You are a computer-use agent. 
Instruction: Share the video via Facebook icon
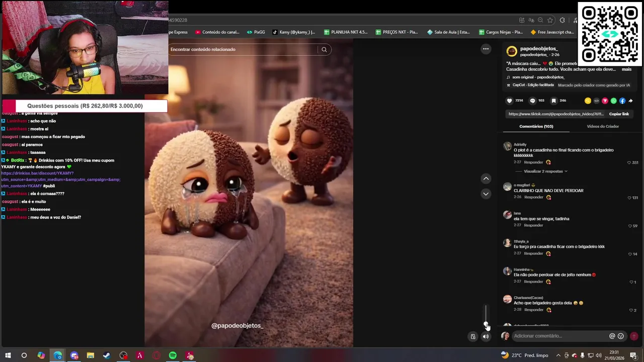622,101
